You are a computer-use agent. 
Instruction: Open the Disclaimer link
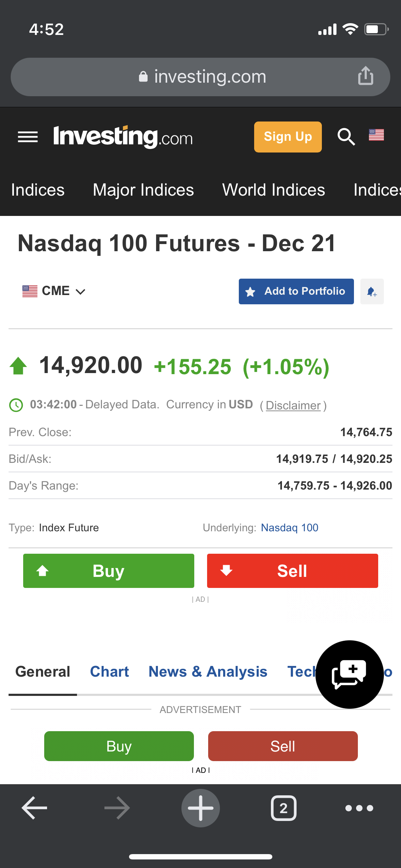pyautogui.click(x=293, y=405)
